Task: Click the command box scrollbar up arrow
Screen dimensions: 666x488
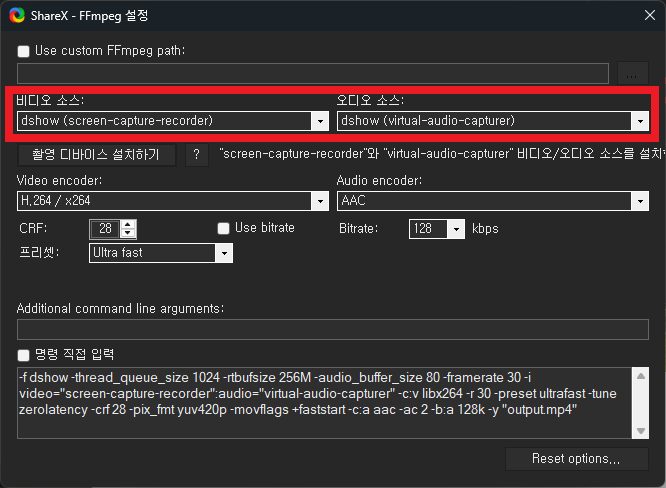Action: [641, 376]
